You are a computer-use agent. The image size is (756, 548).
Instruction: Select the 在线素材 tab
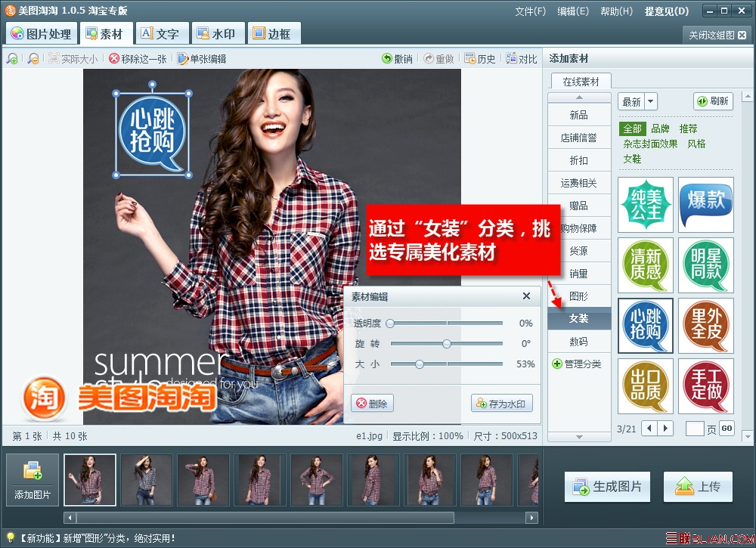581,82
